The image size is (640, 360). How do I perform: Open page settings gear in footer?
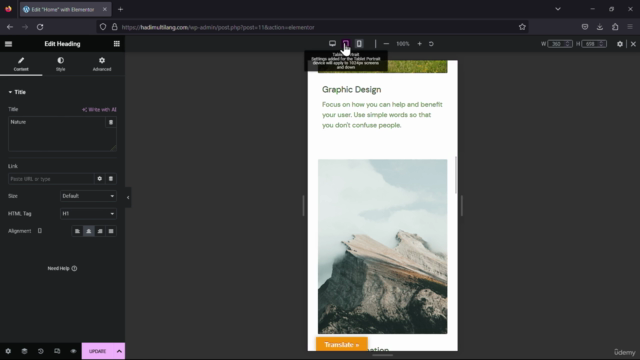tap(8, 351)
